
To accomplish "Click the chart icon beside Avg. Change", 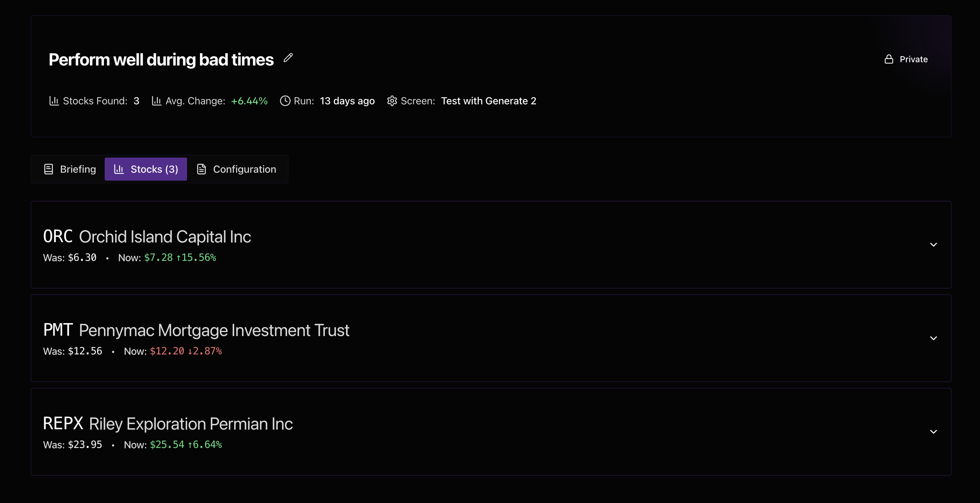I will [x=157, y=101].
